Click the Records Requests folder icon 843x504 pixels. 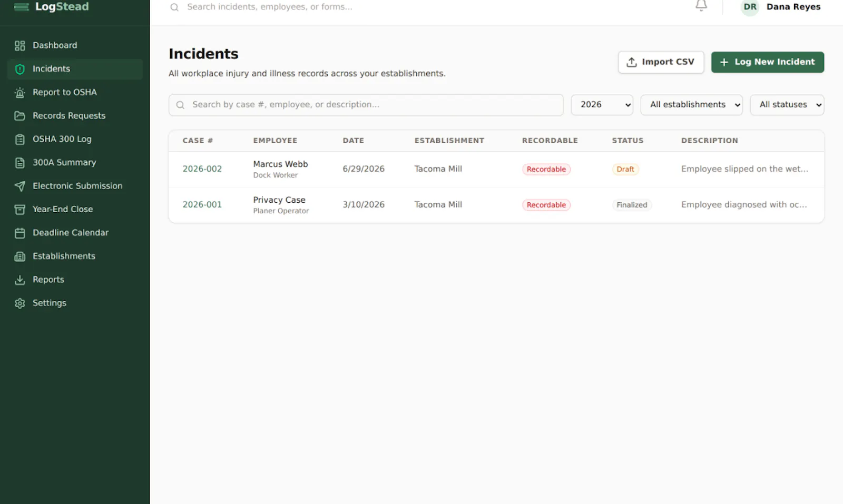pyautogui.click(x=20, y=116)
